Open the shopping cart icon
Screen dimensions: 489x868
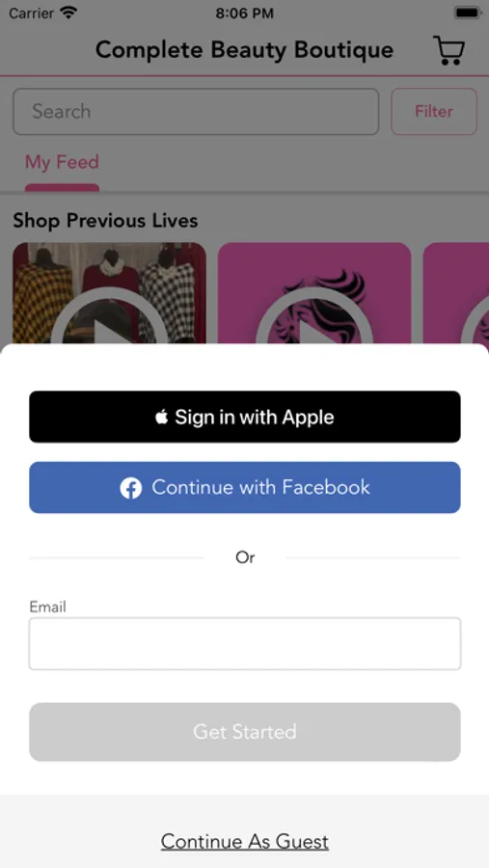(x=448, y=50)
